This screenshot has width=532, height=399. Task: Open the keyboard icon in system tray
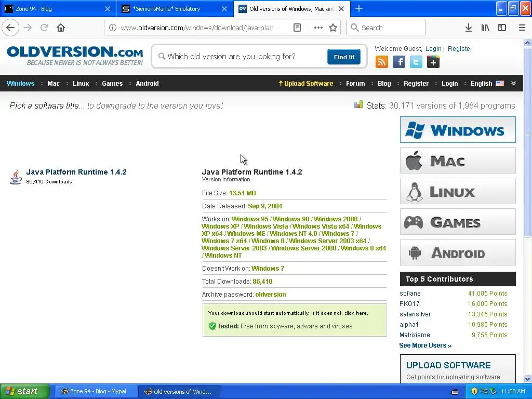point(455,392)
